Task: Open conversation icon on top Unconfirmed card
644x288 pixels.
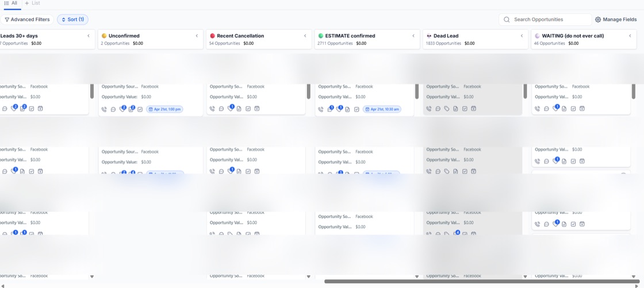Action: (x=113, y=109)
